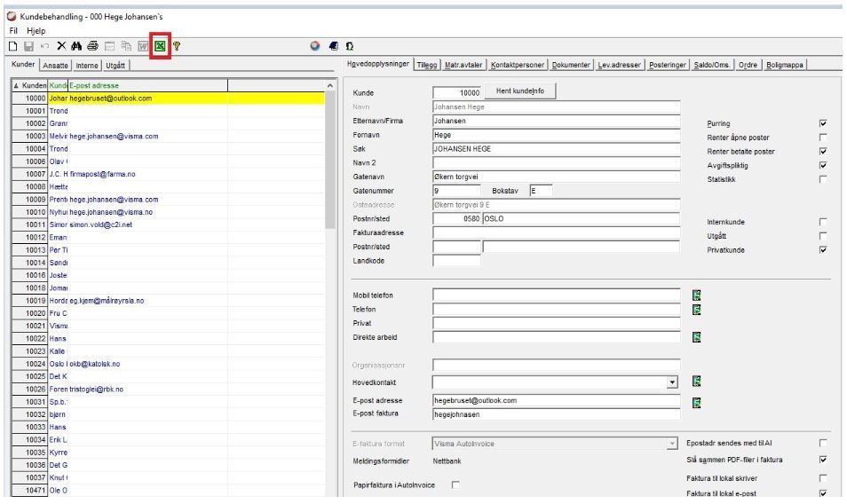Export the list with the green Excel icon

tap(160, 46)
